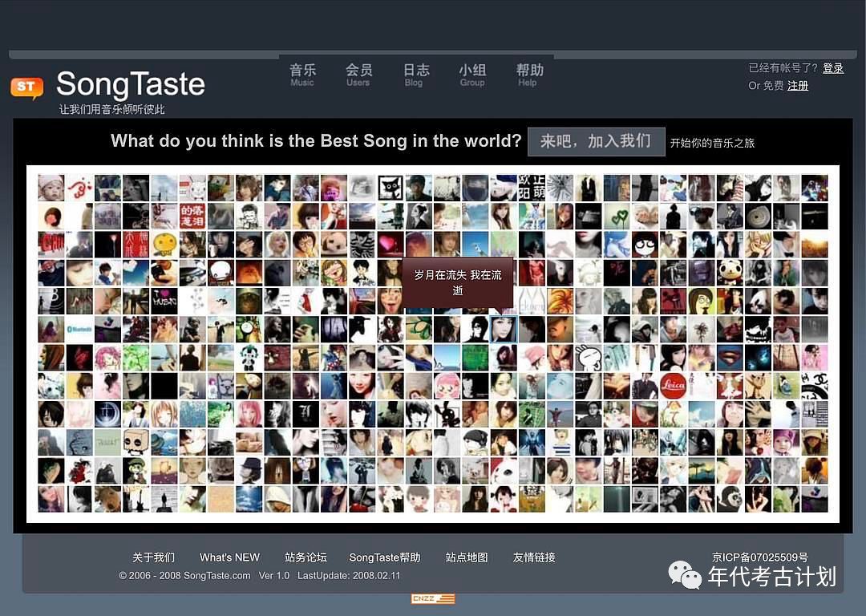The image size is (866, 616).
Task: Click the What's NEW footer link
Action: [x=229, y=557]
